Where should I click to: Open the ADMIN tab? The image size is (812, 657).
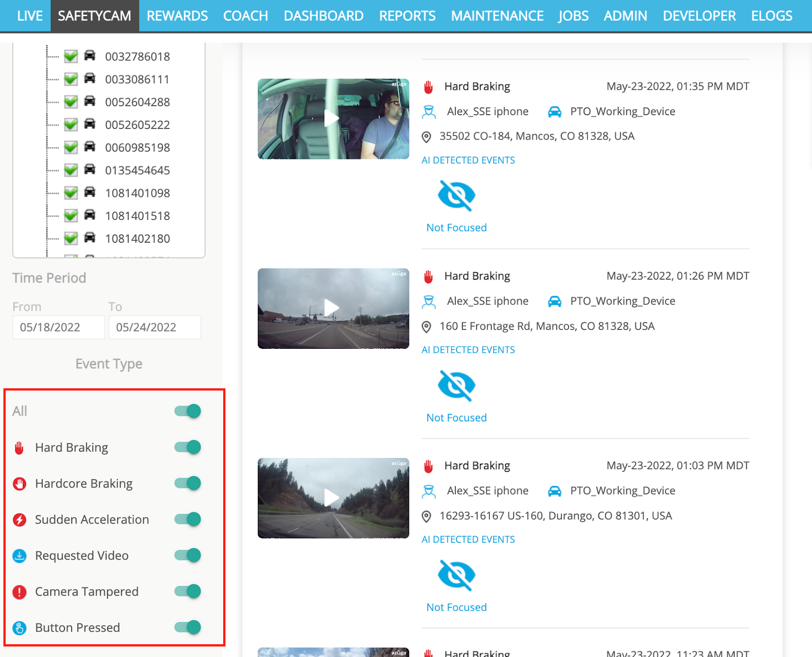tap(625, 16)
